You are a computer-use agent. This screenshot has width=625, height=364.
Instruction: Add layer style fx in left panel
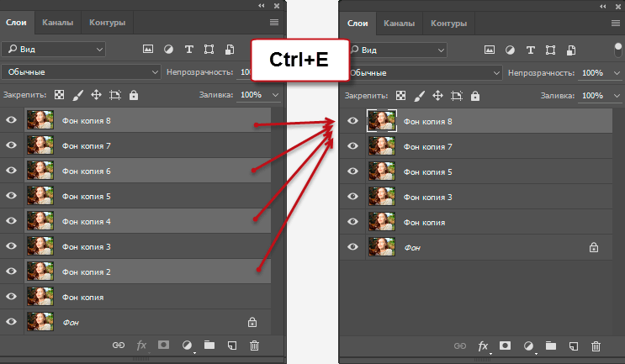[142, 346]
